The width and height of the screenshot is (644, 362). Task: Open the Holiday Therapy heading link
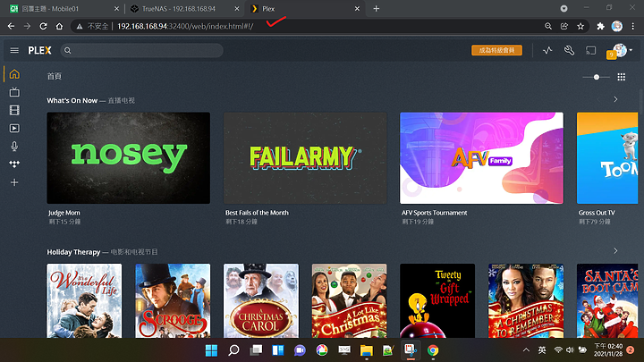point(73,252)
